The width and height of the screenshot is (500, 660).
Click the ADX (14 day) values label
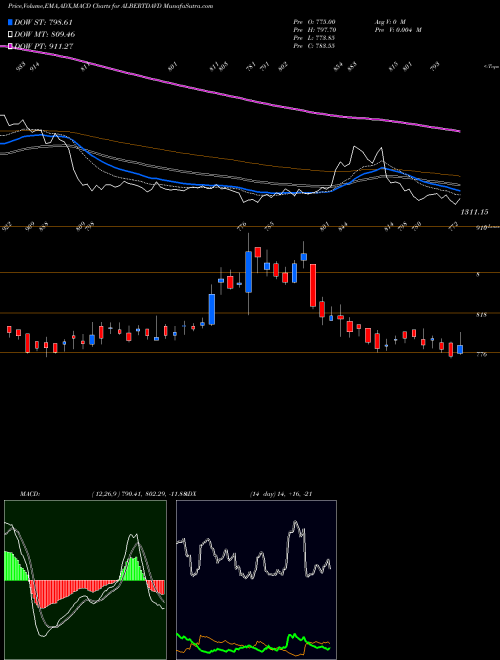(280, 494)
